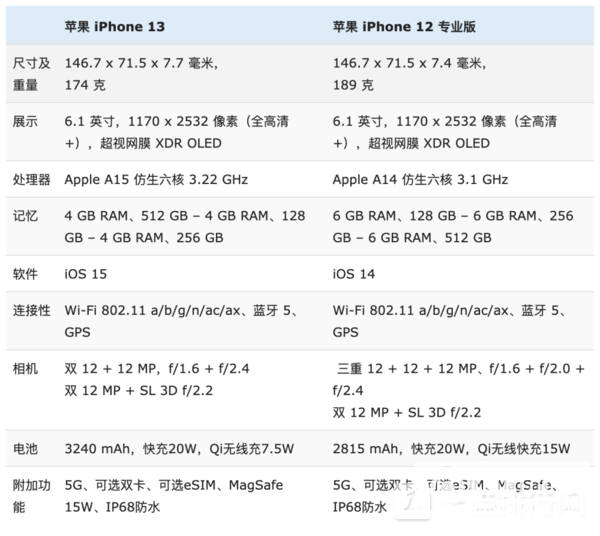Select the 展示 row label
Viewport: 600px width, 536px height.
click(25, 121)
